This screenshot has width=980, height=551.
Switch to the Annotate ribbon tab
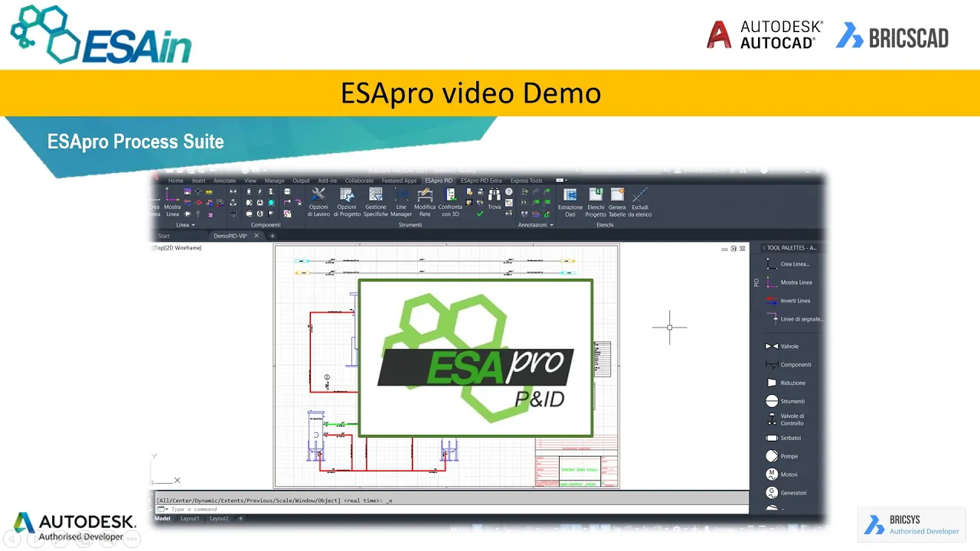pos(225,181)
